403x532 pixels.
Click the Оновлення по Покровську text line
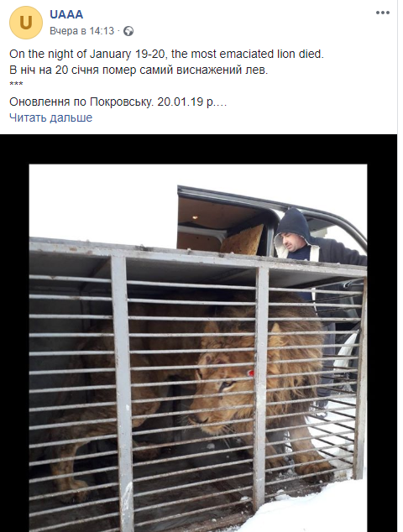[118, 102]
